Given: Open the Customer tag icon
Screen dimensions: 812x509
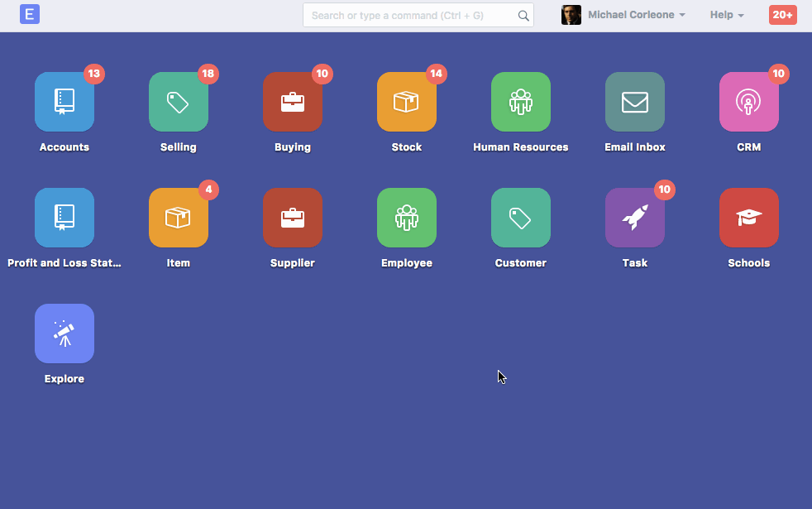Looking at the screenshot, I should (x=521, y=218).
